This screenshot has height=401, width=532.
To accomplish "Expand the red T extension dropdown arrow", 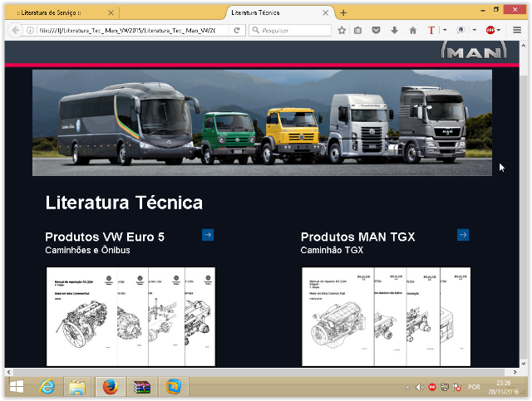I will coord(445,30).
